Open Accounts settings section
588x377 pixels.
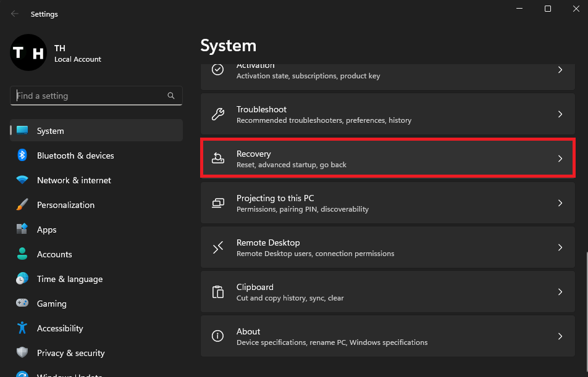point(54,254)
